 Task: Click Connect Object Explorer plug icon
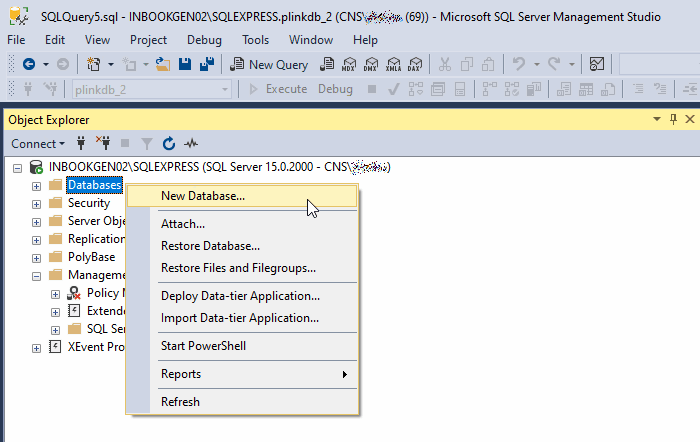pos(81,144)
